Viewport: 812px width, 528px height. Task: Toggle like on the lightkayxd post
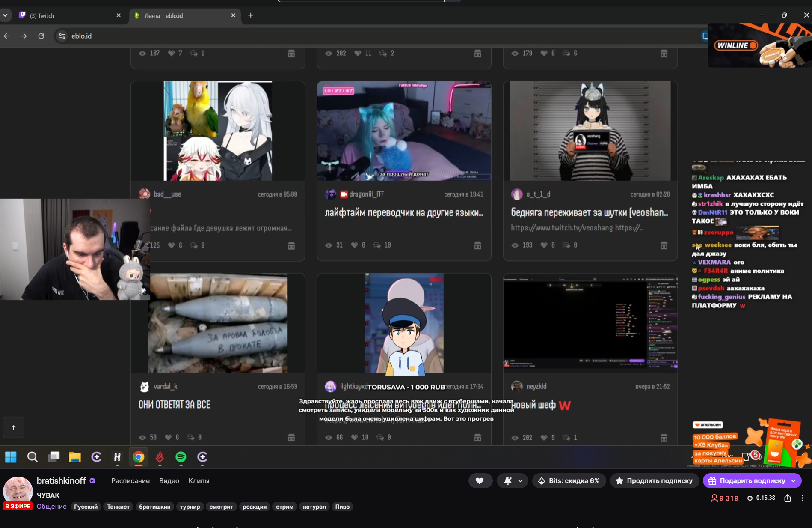tap(354, 437)
